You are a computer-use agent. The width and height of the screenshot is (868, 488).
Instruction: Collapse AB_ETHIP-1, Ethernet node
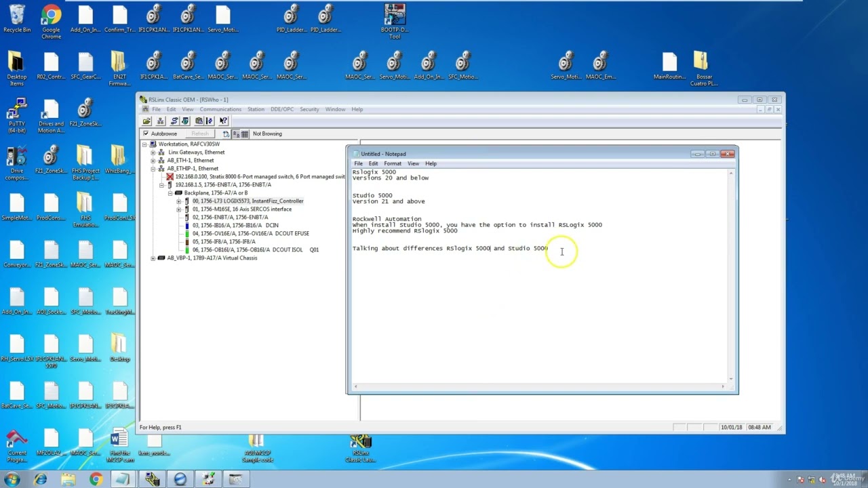coord(153,169)
